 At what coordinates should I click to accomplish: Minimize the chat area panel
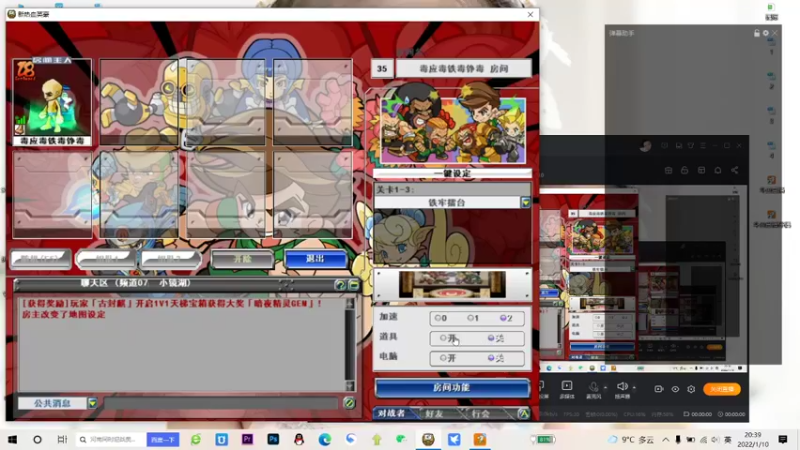353,284
